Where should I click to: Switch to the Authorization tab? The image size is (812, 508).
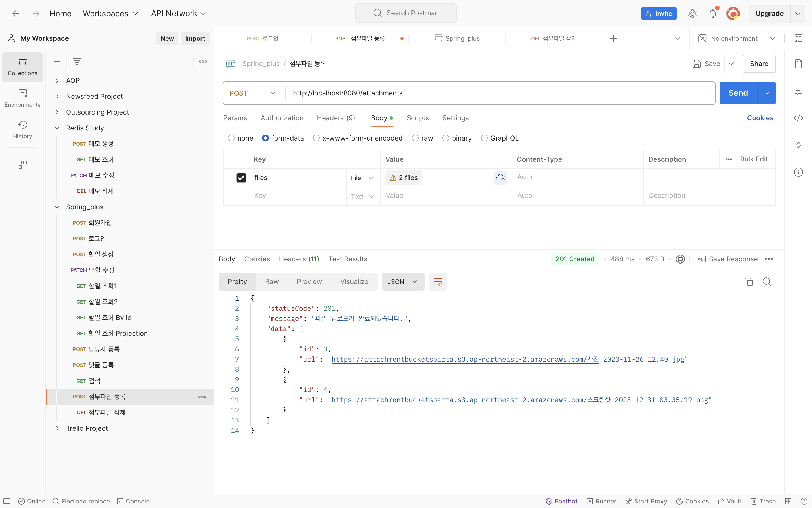282,118
